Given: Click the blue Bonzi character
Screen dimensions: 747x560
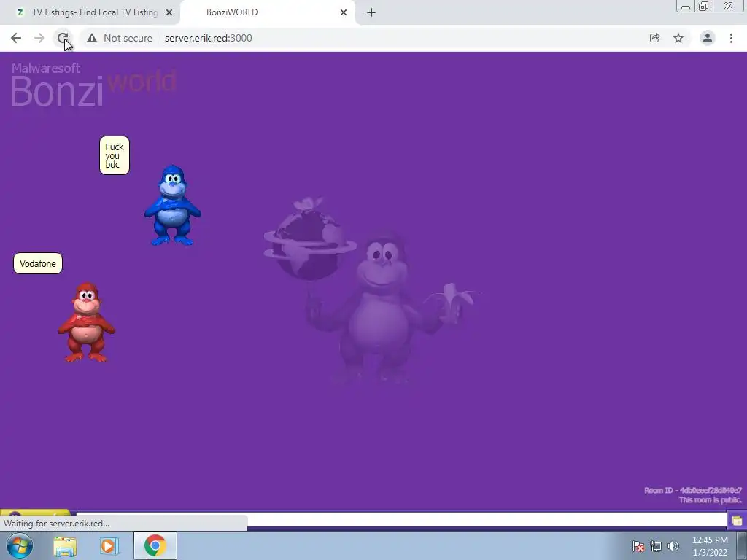Looking at the screenshot, I should pyautogui.click(x=172, y=205).
